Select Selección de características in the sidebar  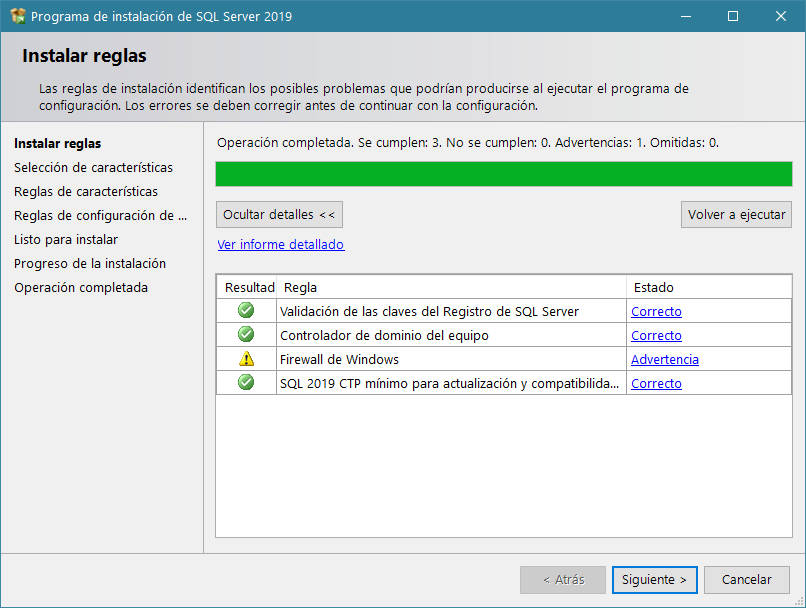pos(94,167)
